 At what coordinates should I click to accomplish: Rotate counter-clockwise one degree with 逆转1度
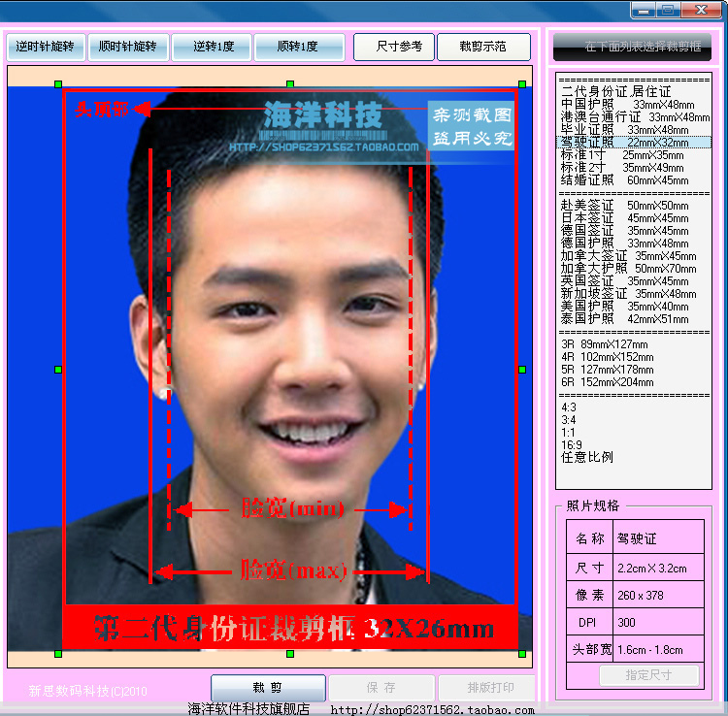tap(212, 47)
